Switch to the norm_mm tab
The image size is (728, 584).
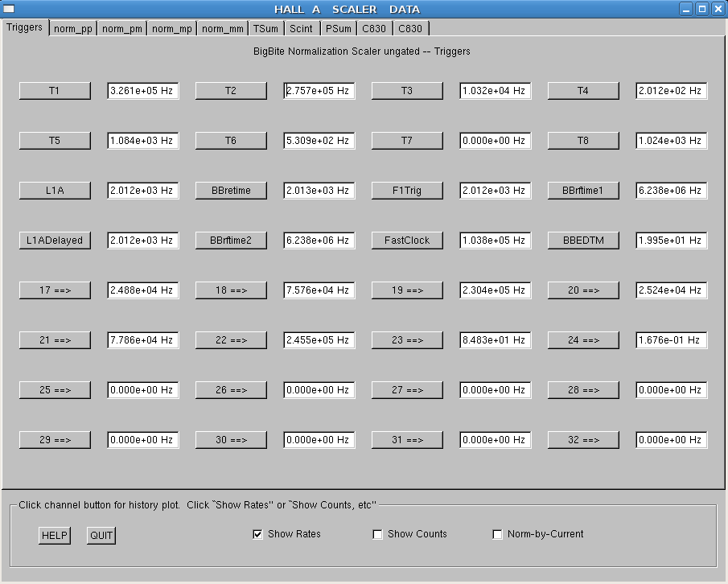point(222,29)
